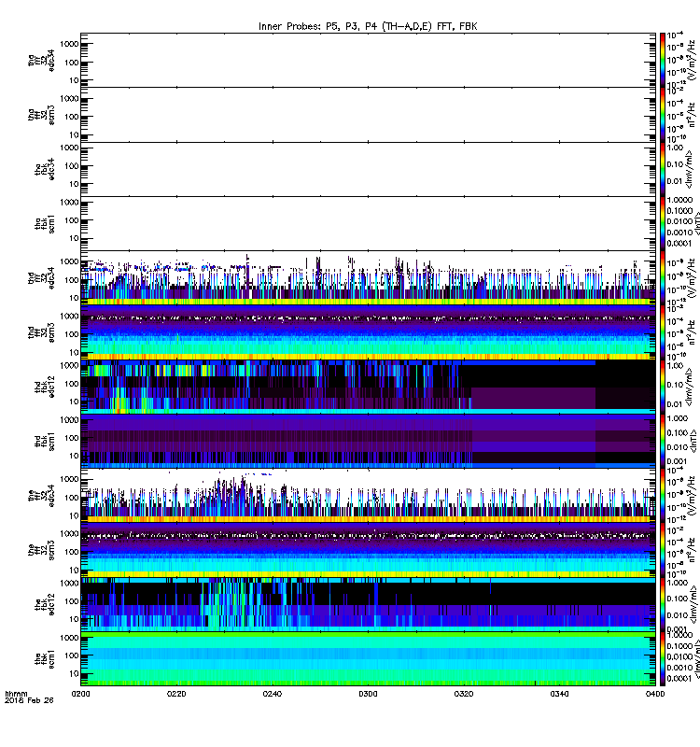Select the the fbk edc12 spectrogram panel
The width and height of the screenshot is (700, 747).
[368, 604]
